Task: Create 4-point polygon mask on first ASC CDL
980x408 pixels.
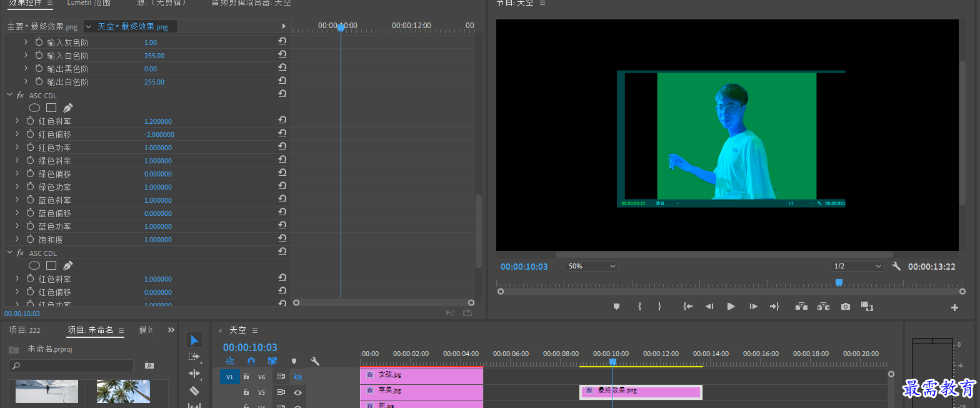Action: tap(51, 108)
